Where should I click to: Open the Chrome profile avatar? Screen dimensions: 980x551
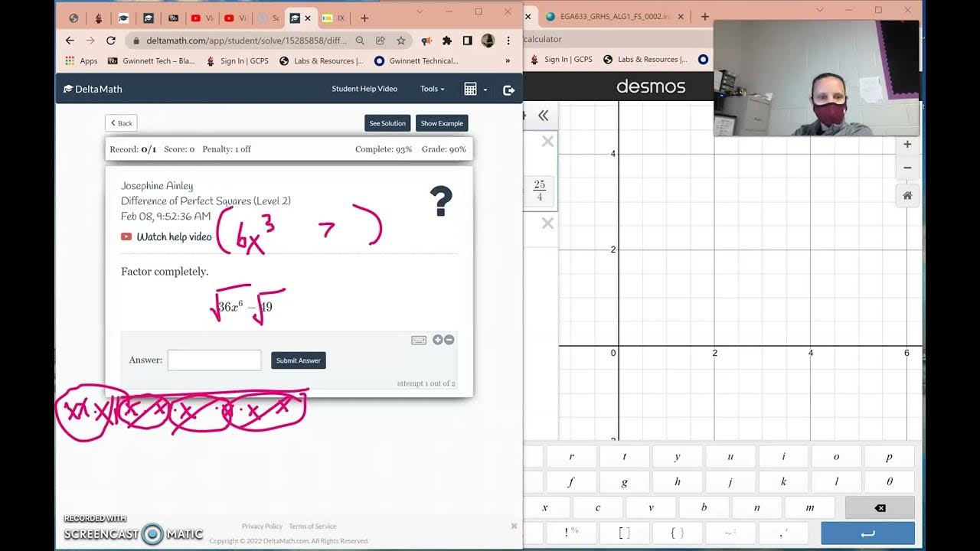pyautogui.click(x=488, y=41)
